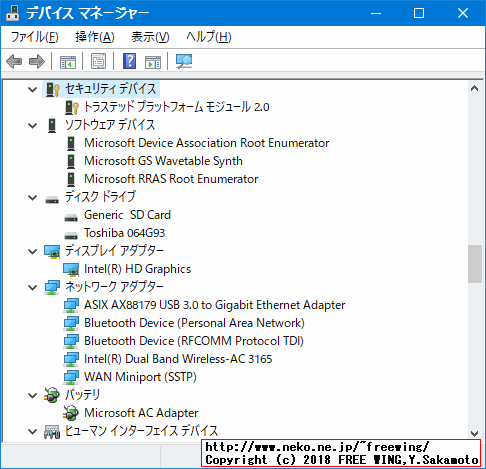Click the バッテリ category battery icon
The width and height of the screenshot is (486, 469).
52,395
